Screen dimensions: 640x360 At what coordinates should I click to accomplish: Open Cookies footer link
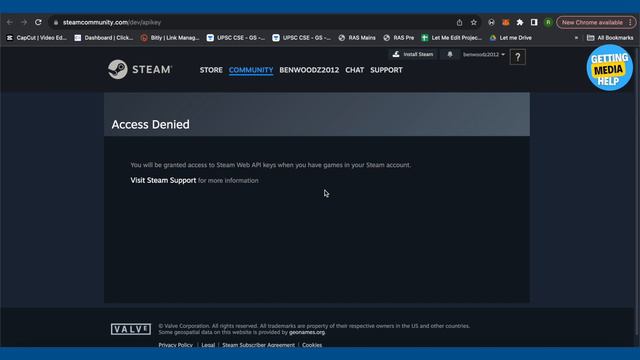(312, 345)
